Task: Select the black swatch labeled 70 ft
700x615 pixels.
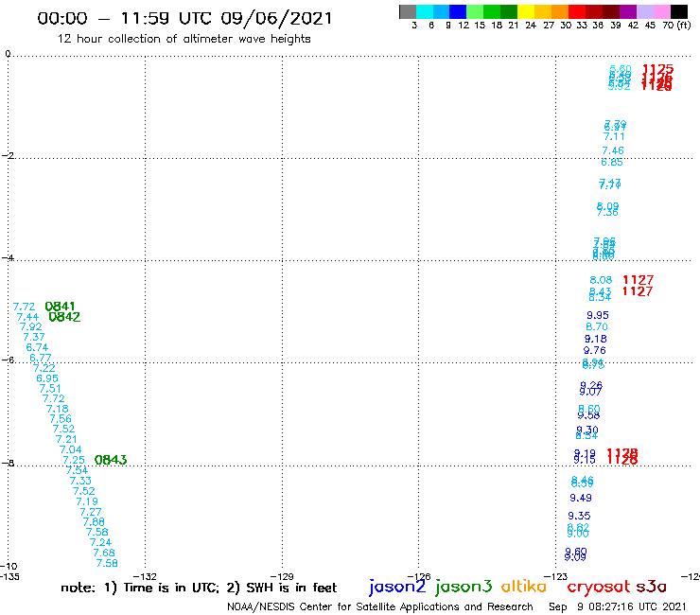Action: [x=679, y=11]
